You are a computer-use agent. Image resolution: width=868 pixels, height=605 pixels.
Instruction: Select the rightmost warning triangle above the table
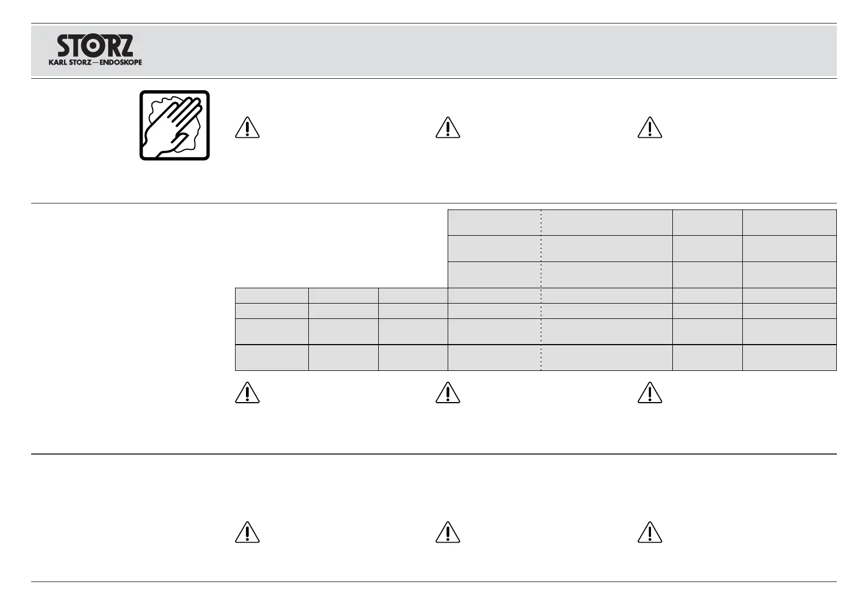(650, 127)
